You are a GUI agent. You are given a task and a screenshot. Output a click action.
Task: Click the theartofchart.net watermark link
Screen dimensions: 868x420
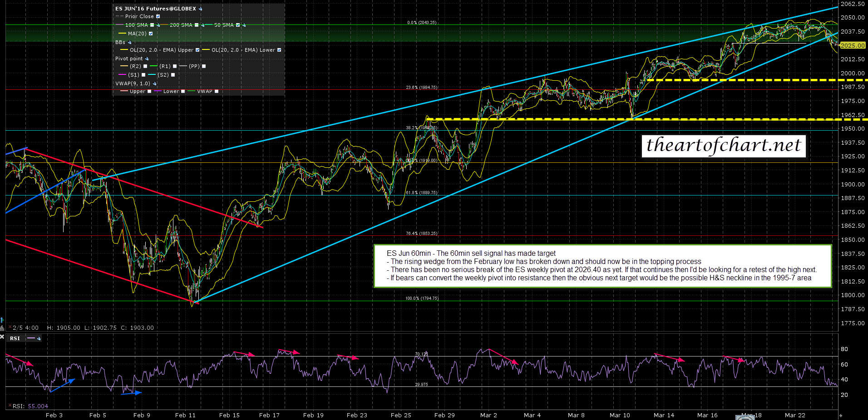click(x=723, y=146)
